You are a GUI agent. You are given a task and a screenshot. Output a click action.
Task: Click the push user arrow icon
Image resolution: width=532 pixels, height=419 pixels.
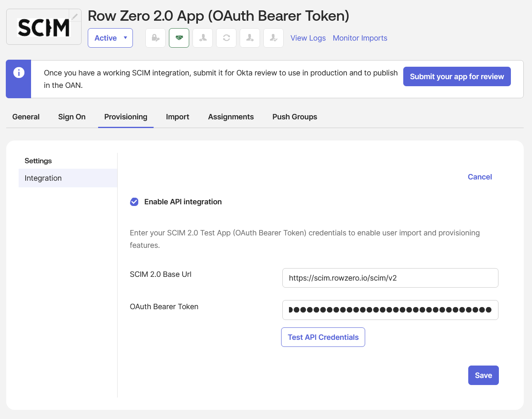[x=250, y=38]
